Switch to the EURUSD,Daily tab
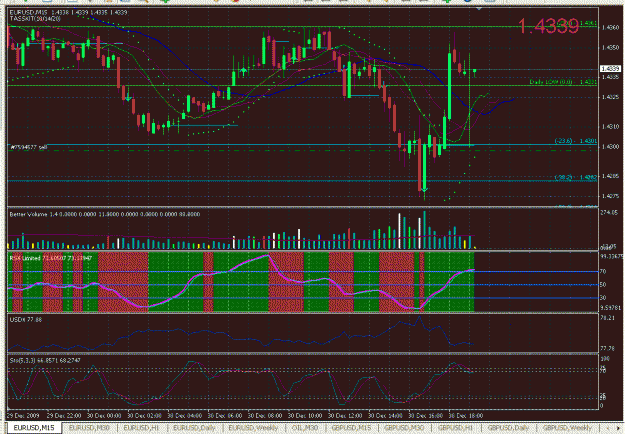Image resolution: width=625 pixels, height=434 pixels. (194, 428)
